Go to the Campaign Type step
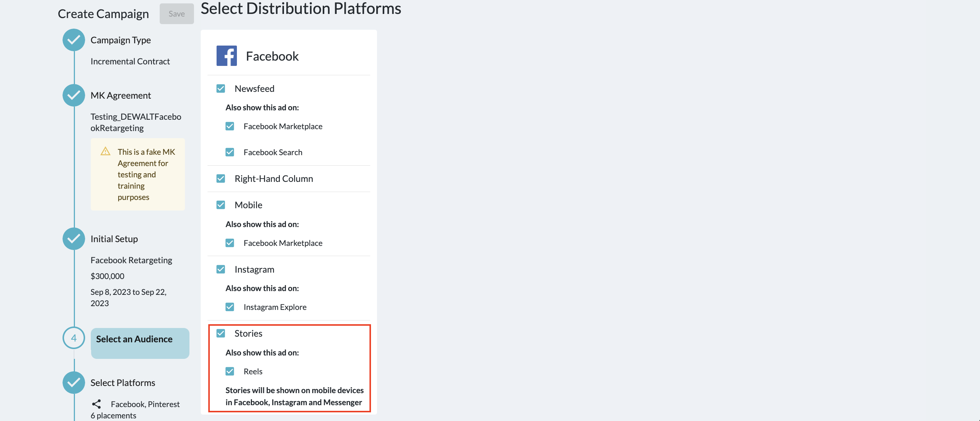The image size is (980, 421). pos(121,40)
